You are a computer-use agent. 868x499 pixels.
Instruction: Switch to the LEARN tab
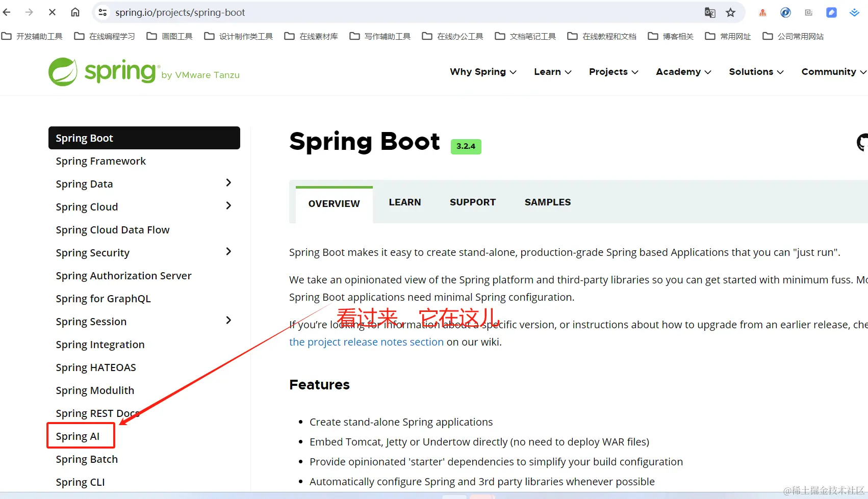click(x=405, y=202)
